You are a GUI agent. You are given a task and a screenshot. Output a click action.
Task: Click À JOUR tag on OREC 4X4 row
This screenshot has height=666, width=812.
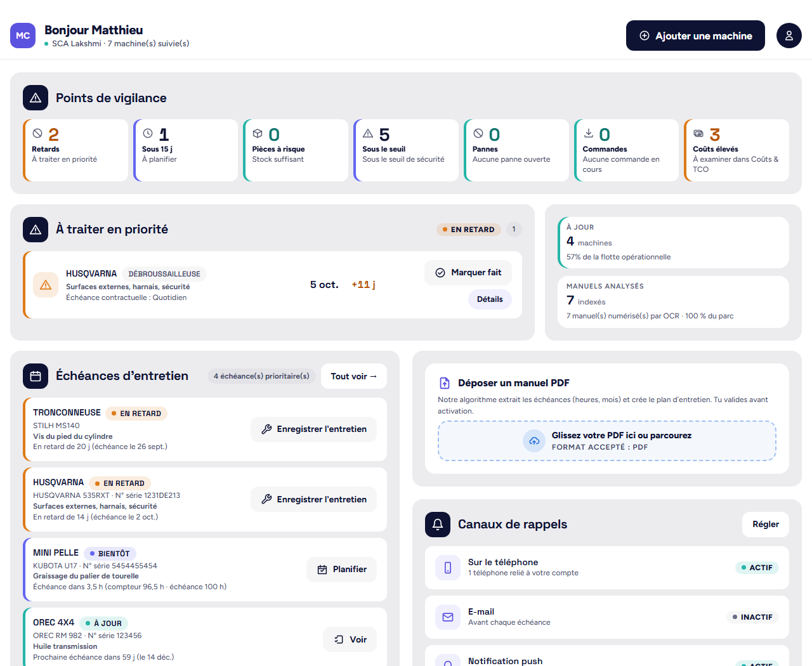coord(104,624)
